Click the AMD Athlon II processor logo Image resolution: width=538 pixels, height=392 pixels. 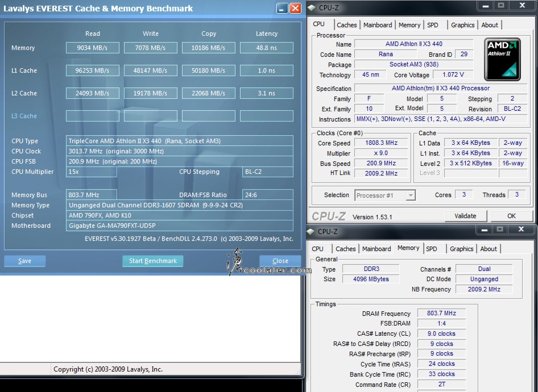pos(502,59)
